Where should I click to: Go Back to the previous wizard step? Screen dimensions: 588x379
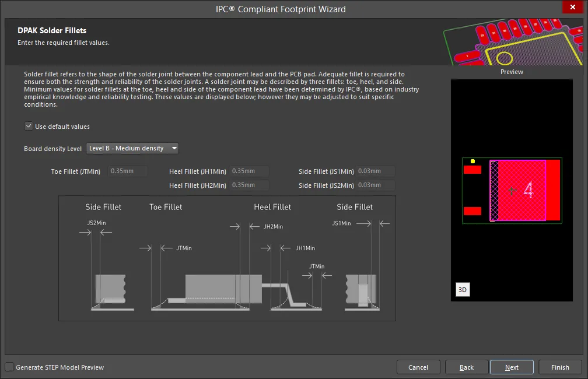(467, 367)
